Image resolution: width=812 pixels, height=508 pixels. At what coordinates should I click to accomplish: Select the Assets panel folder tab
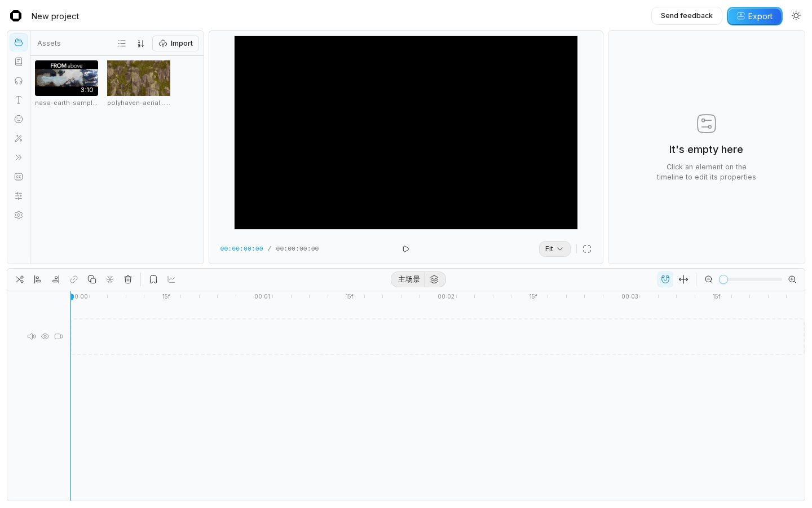coord(19,42)
